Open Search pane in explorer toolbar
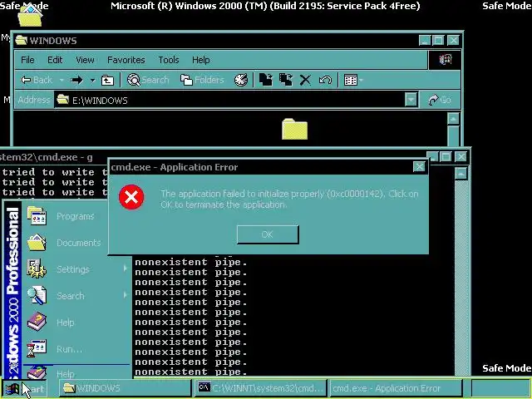Screen dimensions: 532x399 tap(148, 80)
